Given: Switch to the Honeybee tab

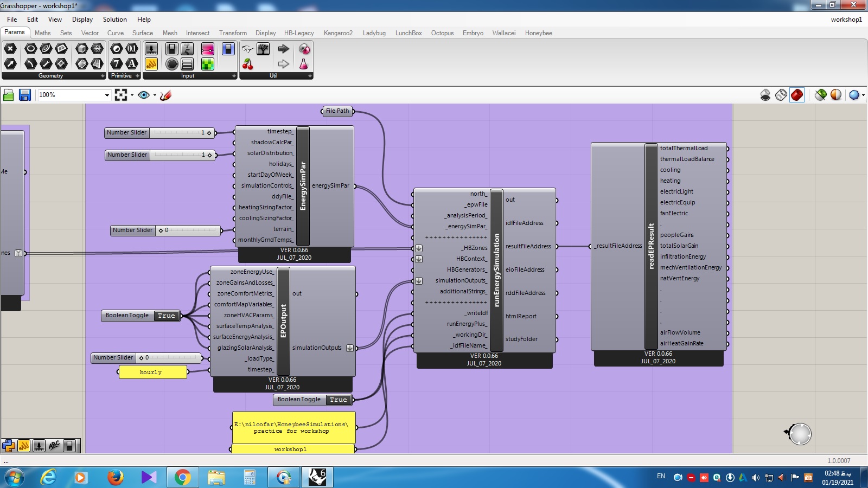Looking at the screenshot, I should 539,33.
